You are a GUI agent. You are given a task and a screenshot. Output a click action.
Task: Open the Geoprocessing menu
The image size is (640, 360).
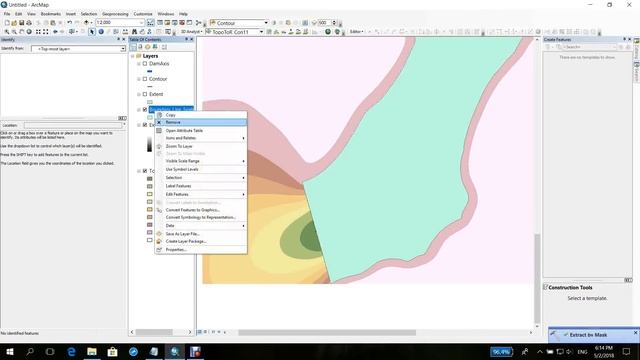[115, 14]
